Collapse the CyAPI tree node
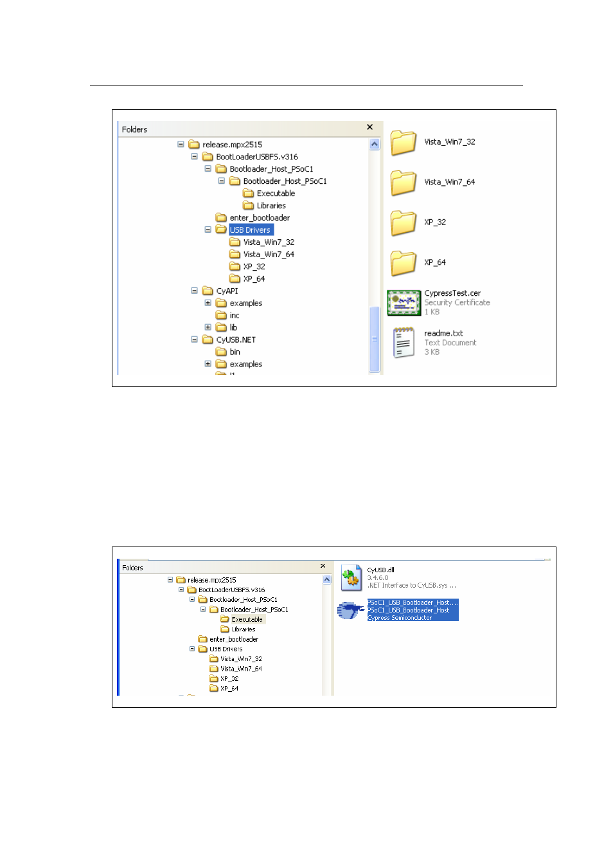Viewport: 613px width, 868px height. [x=195, y=291]
